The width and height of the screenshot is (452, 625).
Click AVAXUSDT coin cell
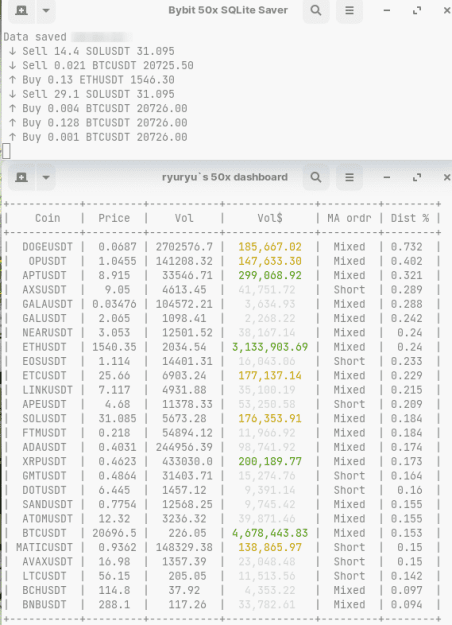(47, 562)
